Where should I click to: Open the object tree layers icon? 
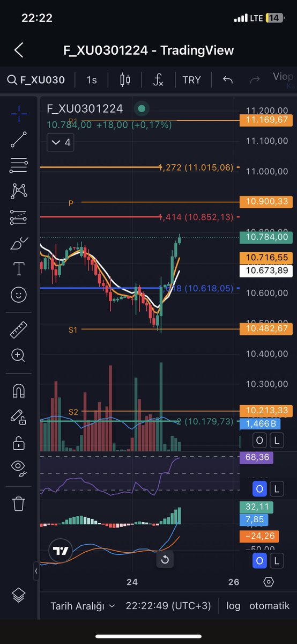coord(19,595)
